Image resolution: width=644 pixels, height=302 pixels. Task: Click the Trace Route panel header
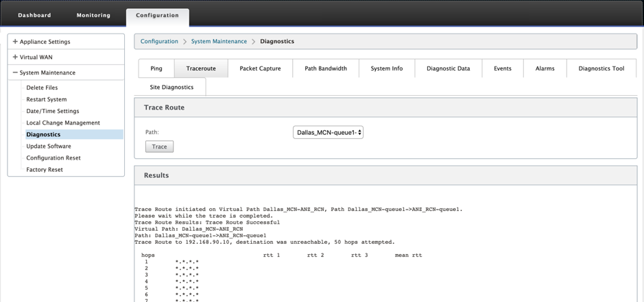click(x=385, y=108)
